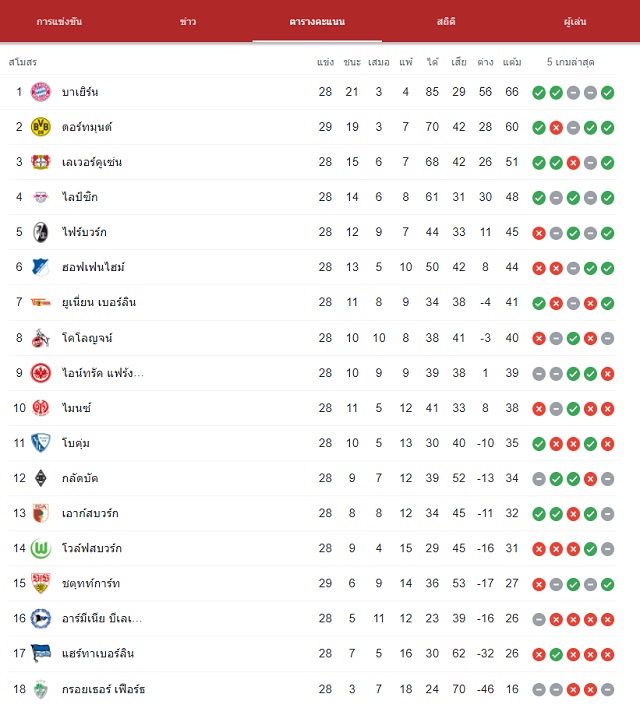Viewport: 640px width, 708px height.
Task: Open the Eintracht Frankfurt eagle crest
Action: [x=41, y=373]
